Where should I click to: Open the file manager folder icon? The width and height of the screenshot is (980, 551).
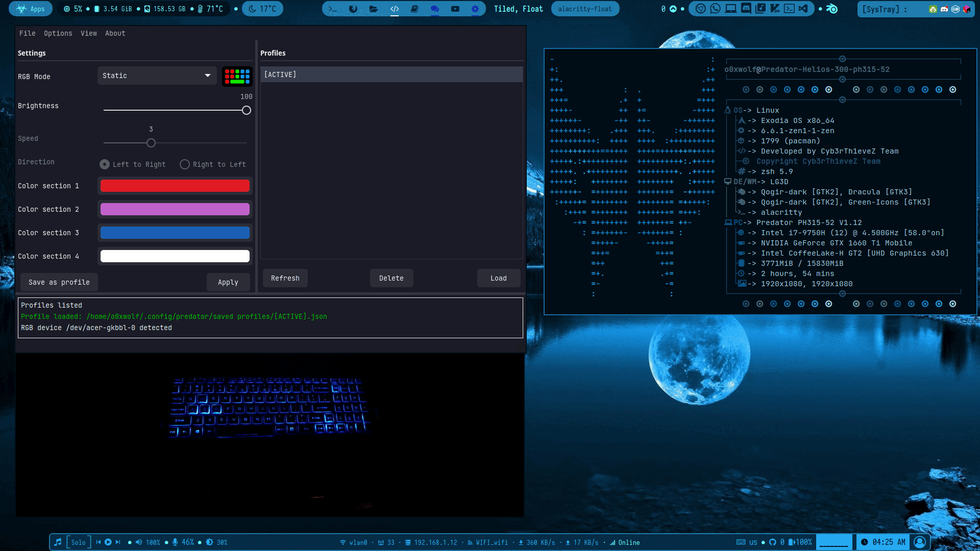(373, 9)
